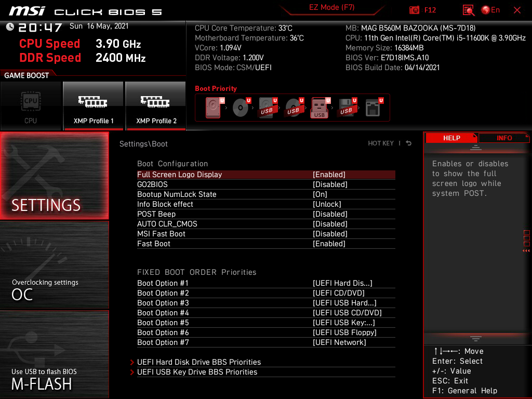This screenshot has height=399, width=532.
Task: Click the Boot Priority heading
Action: [216, 88]
